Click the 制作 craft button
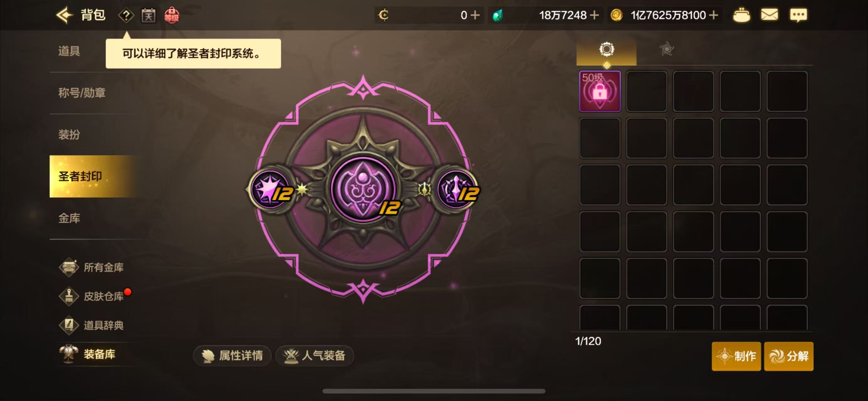This screenshot has height=401, width=868. [x=736, y=356]
